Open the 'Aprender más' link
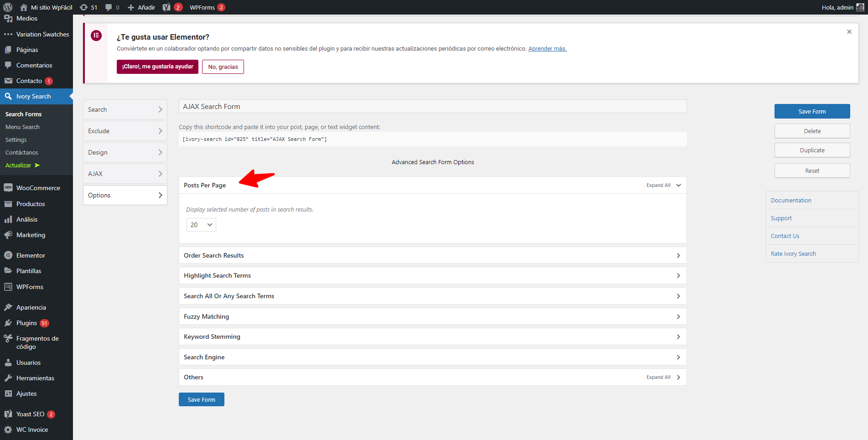 (547, 48)
